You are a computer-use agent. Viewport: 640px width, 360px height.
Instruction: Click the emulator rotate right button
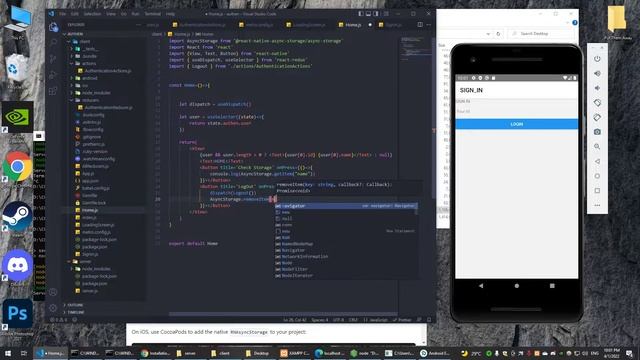(x=597, y=118)
